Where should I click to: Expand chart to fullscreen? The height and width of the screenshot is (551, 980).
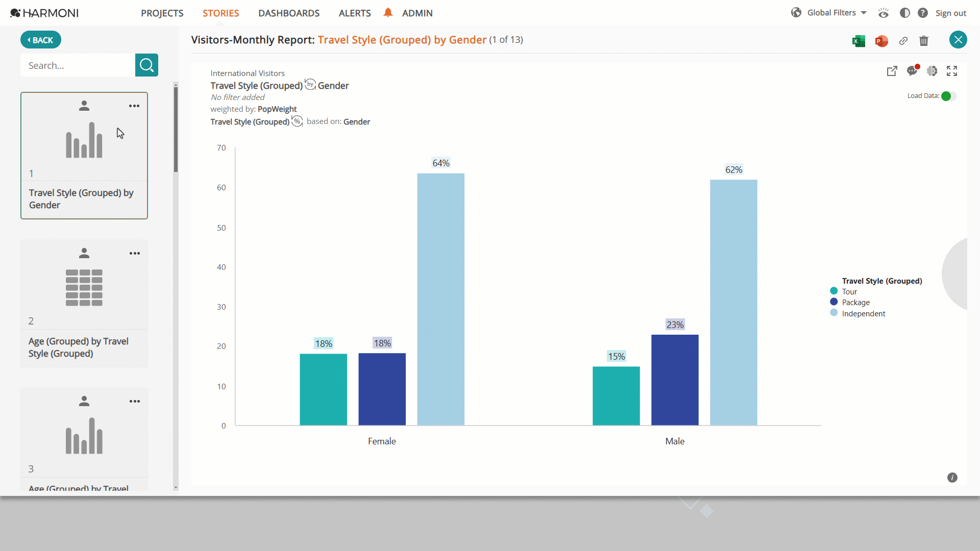click(952, 71)
